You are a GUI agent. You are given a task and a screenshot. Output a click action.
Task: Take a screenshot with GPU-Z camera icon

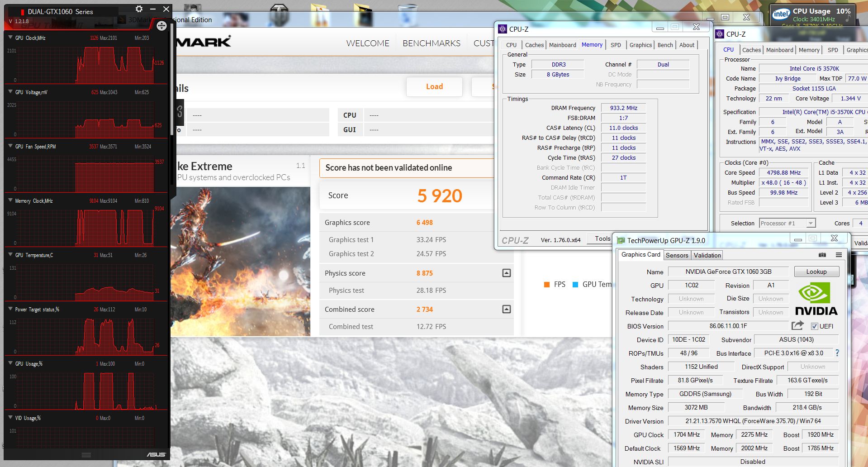click(822, 255)
